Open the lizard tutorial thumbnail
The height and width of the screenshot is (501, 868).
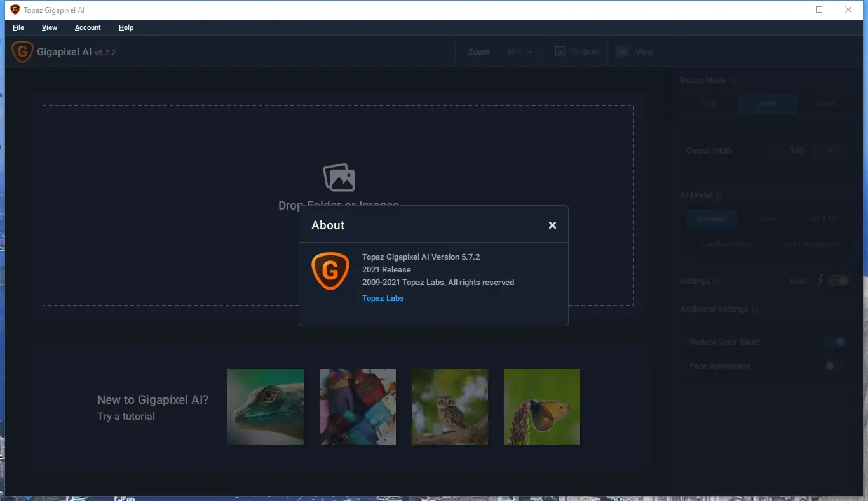(x=266, y=407)
